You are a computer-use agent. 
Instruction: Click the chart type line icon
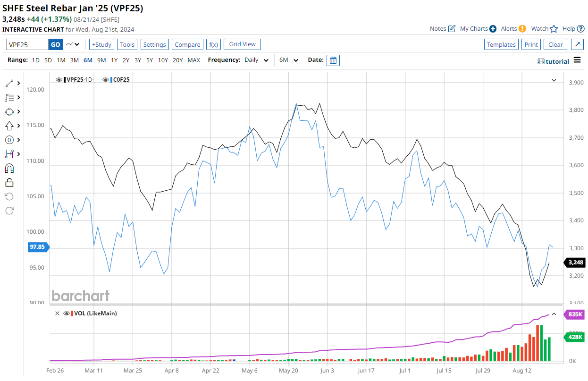point(70,44)
